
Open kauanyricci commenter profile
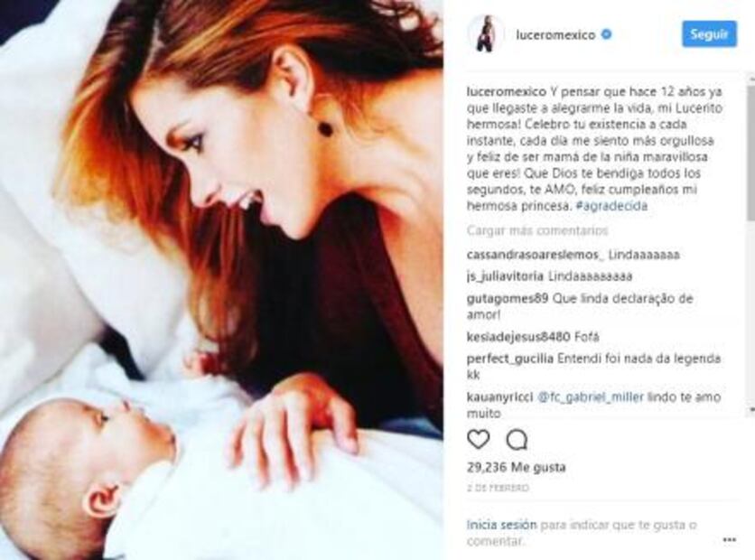click(x=499, y=397)
